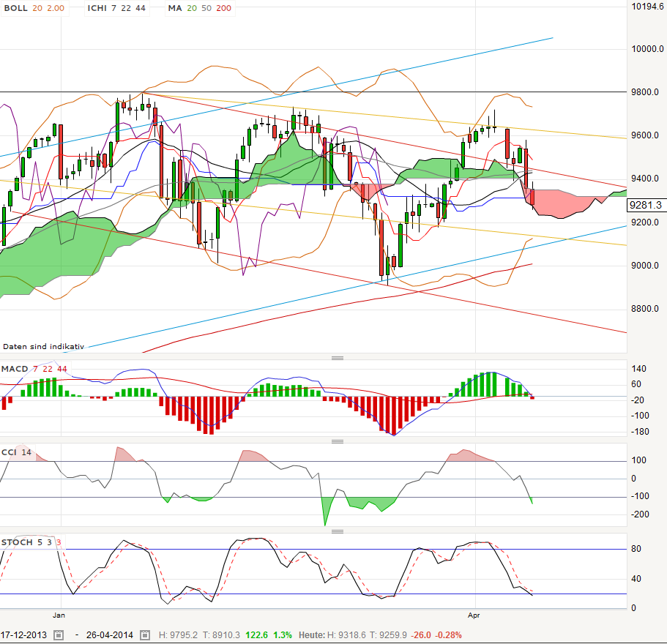Click the end date 26-04-2014 field
Screen dimensions: 667x644
tap(110, 635)
